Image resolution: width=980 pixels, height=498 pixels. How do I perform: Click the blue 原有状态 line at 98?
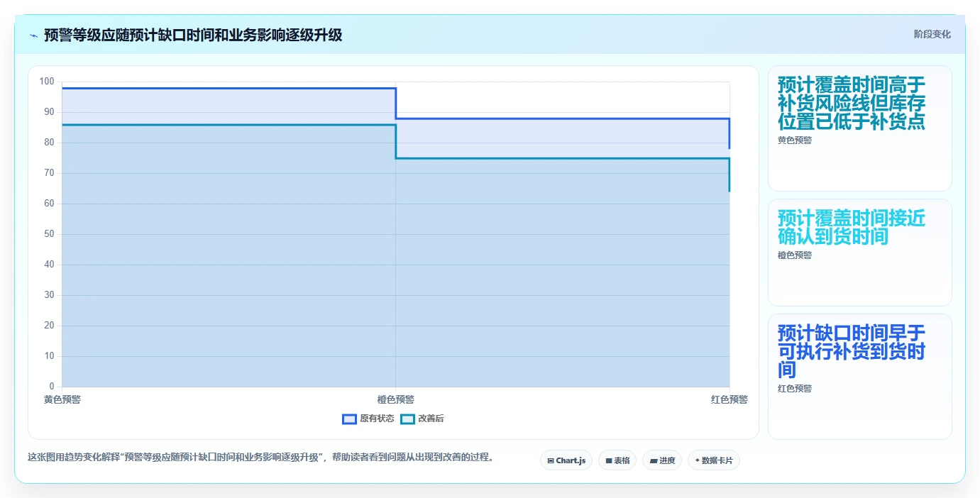pos(229,88)
